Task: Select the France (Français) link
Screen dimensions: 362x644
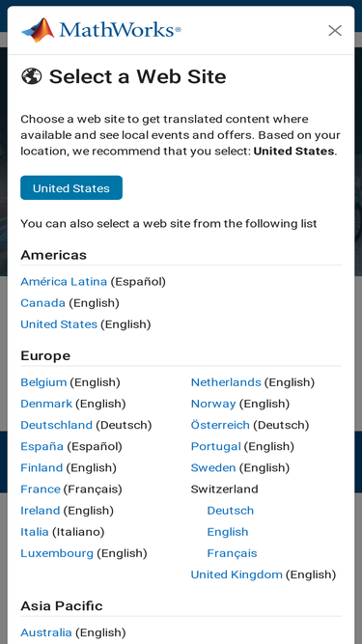Action: (41, 490)
